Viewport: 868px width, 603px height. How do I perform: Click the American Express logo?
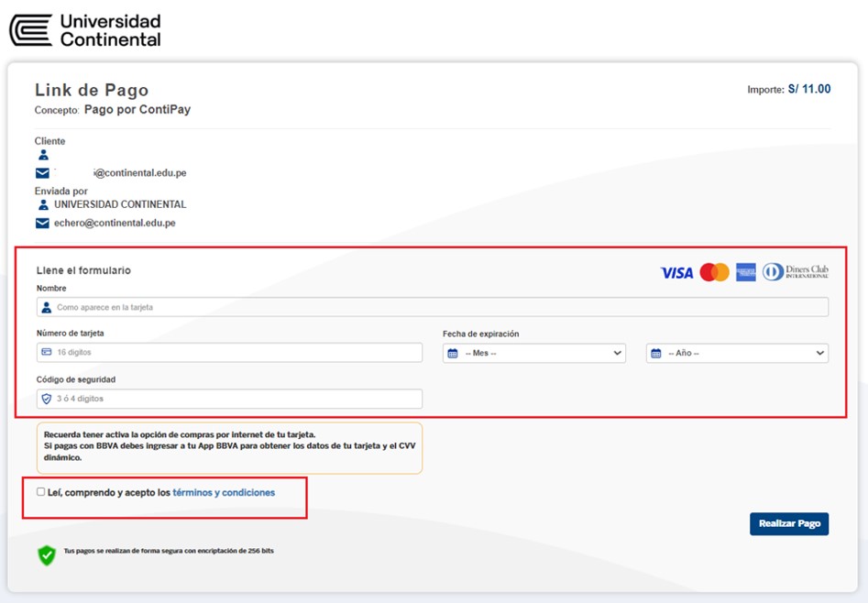pyautogui.click(x=745, y=272)
